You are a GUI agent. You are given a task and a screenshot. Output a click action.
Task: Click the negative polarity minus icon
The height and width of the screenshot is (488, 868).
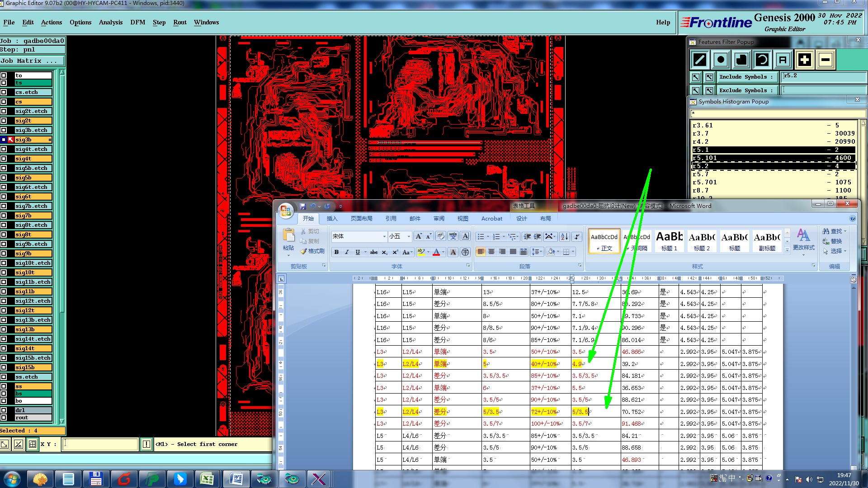pyautogui.click(x=826, y=60)
